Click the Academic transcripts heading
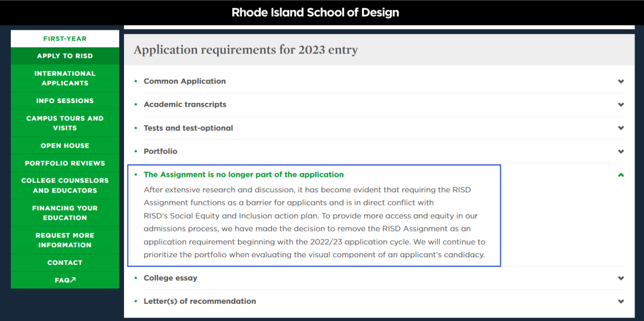The image size is (644, 321). [185, 105]
